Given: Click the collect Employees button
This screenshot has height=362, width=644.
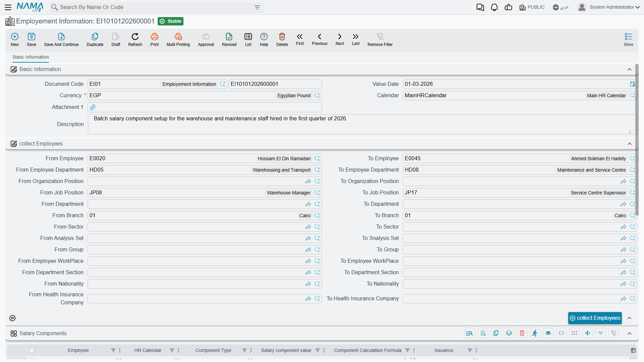Looking at the screenshot, I should (x=595, y=318).
